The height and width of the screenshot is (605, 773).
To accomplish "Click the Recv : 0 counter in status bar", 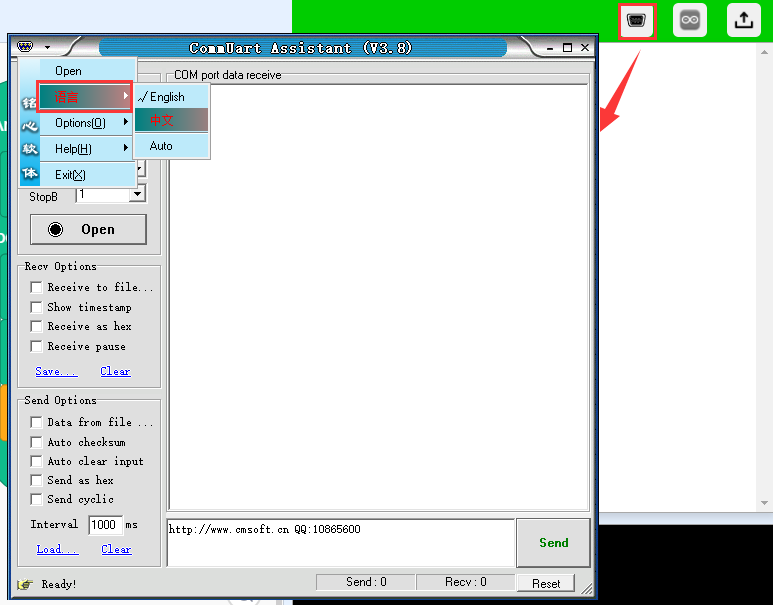I will tap(465, 582).
